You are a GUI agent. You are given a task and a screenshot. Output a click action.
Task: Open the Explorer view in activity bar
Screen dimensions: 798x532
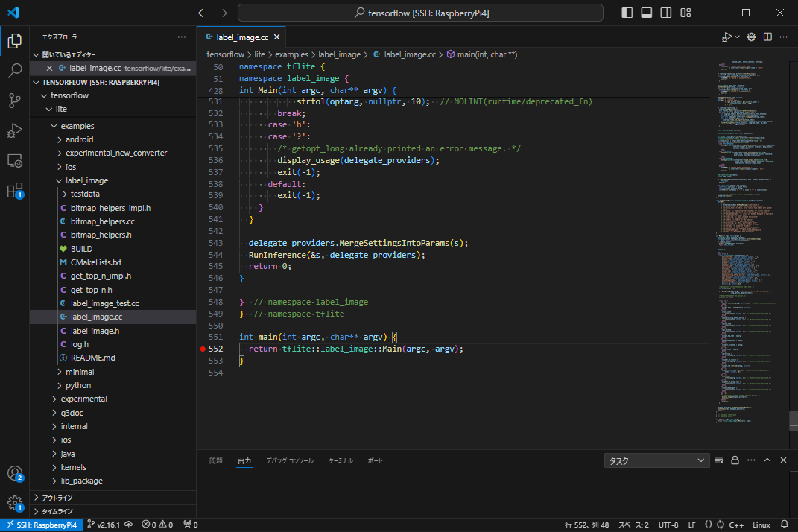(x=15, y=41)
